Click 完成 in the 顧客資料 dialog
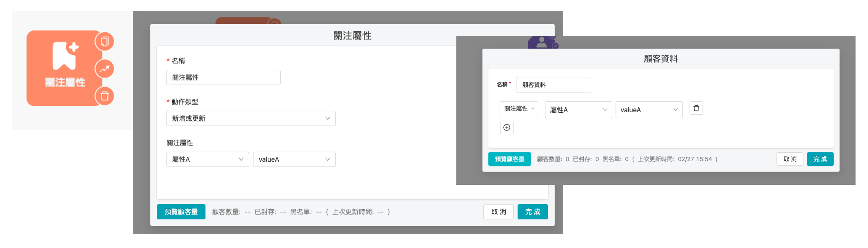This screenshot has width=868, height=248. (820, 159)
